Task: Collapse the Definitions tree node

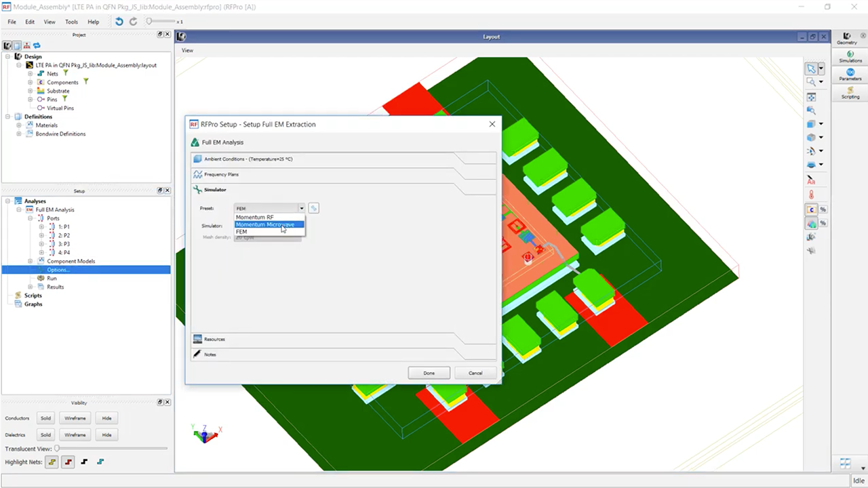Action: tap(6, 117)
